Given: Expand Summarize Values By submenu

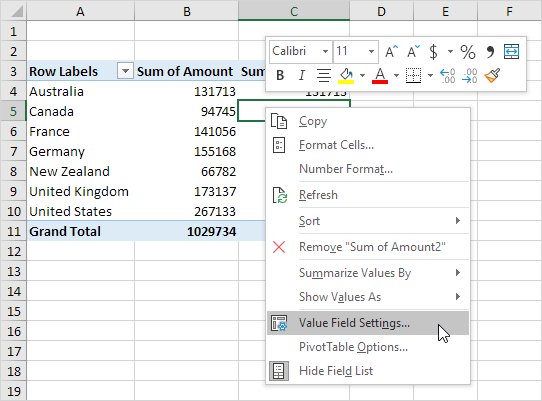Looking at the screenshot, I should pos(368,273).
